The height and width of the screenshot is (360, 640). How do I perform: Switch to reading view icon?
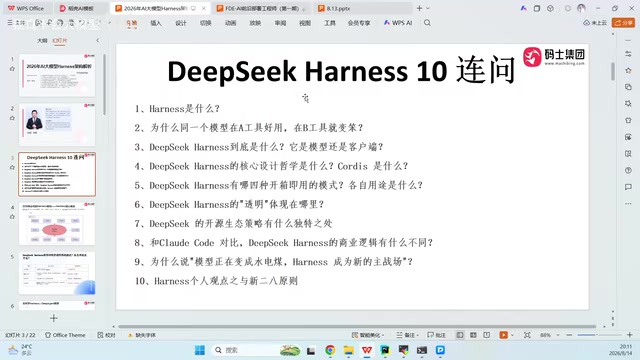(x=487, y=335)
